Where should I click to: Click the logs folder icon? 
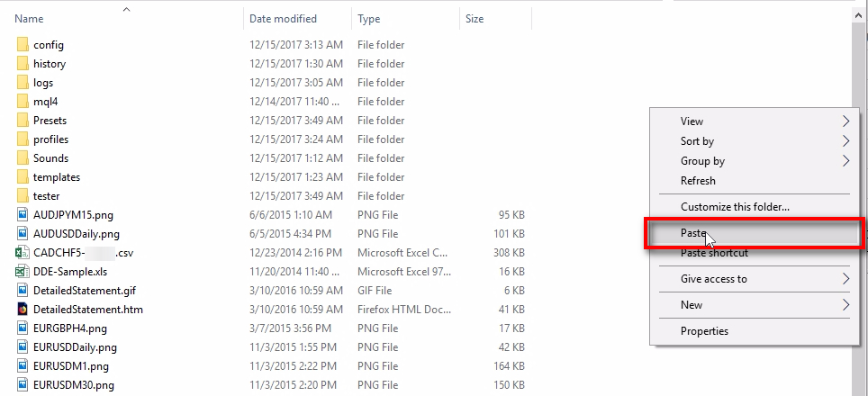[23, 83]
